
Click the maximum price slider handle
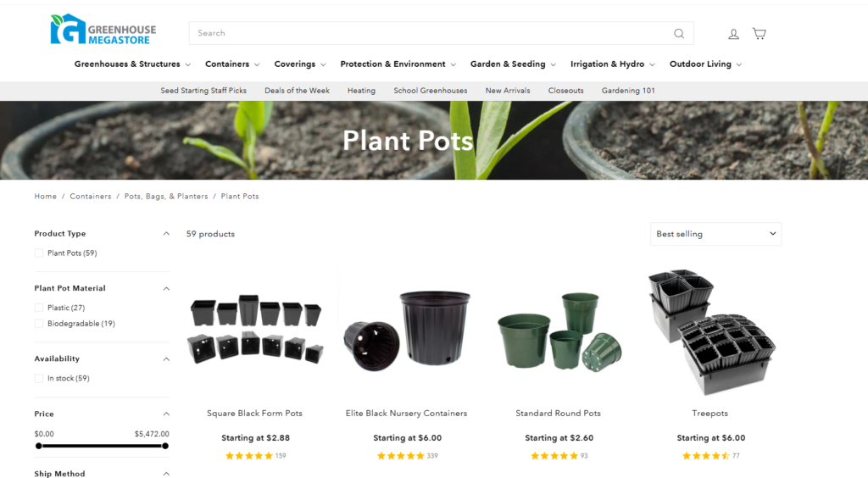point(165,446)
